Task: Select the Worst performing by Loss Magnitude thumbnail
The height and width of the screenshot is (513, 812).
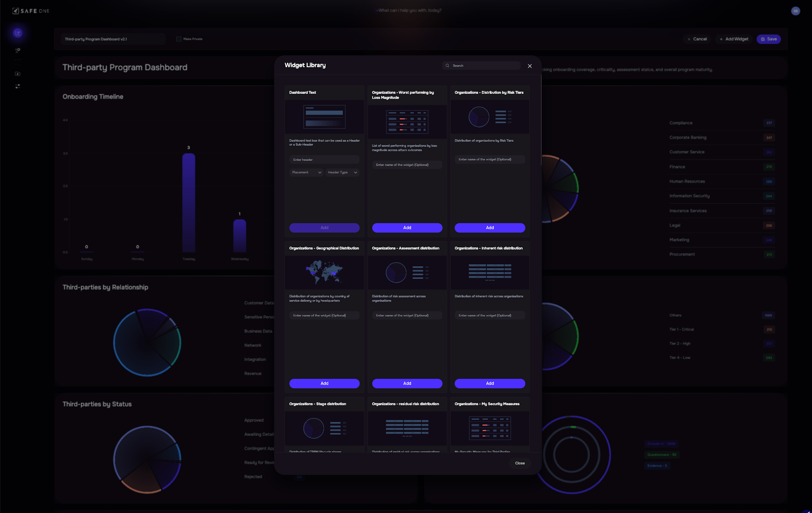Action: tap(407, 122)
